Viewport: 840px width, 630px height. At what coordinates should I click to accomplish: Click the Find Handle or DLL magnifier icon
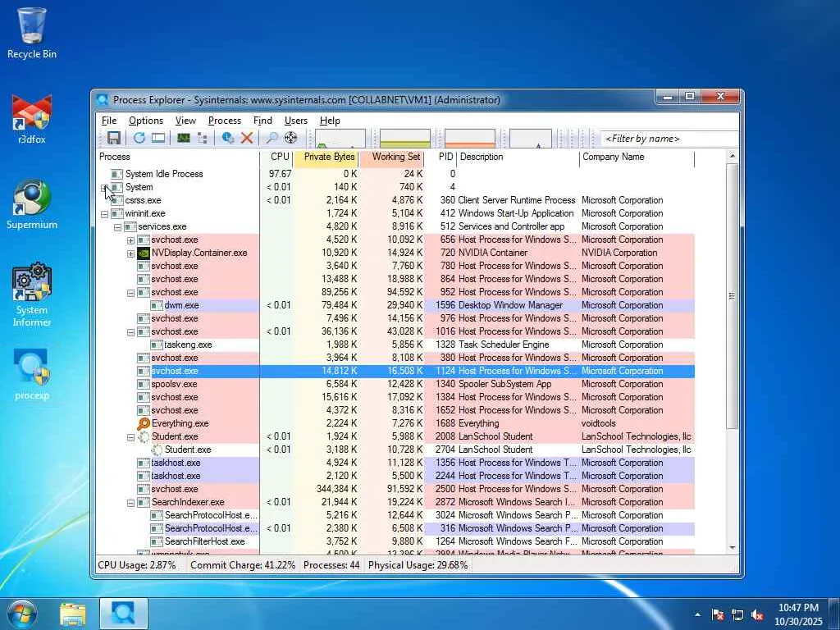[272, 138]
